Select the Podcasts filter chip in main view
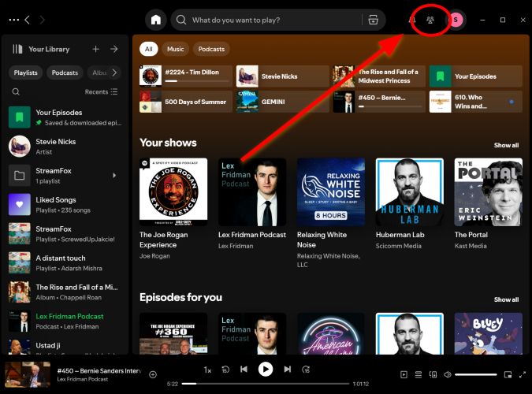 [211, 49]
